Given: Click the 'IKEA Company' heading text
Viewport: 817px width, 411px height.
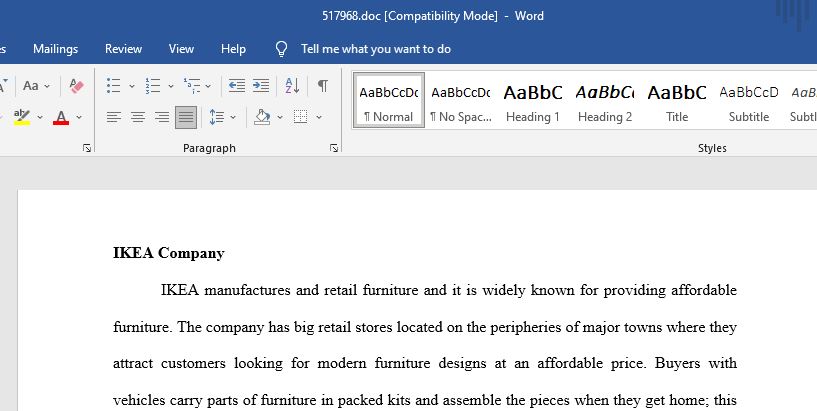Looking at the screenshot, I should (169, 253).
